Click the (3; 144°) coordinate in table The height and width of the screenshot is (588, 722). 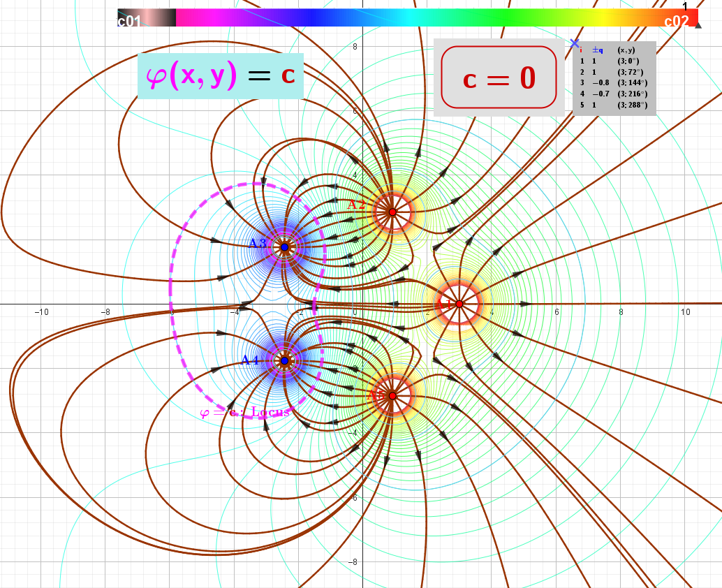coord(632,83)
